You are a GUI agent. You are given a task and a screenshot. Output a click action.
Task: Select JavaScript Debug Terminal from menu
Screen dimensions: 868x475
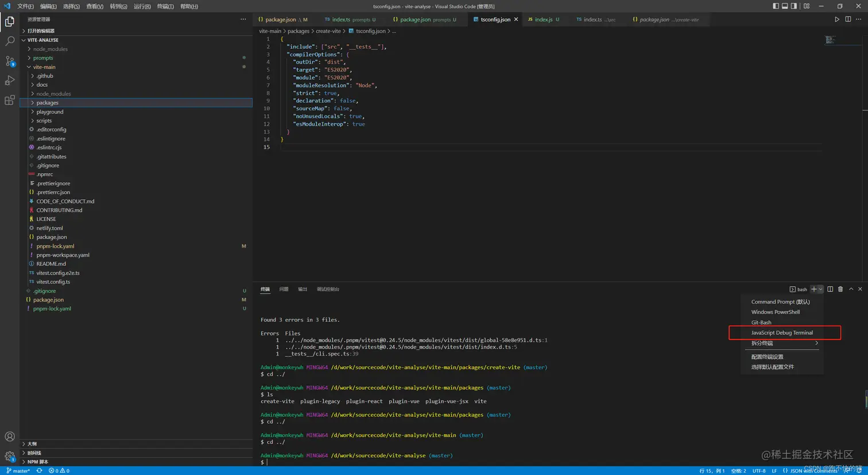(x=782, y=333)
